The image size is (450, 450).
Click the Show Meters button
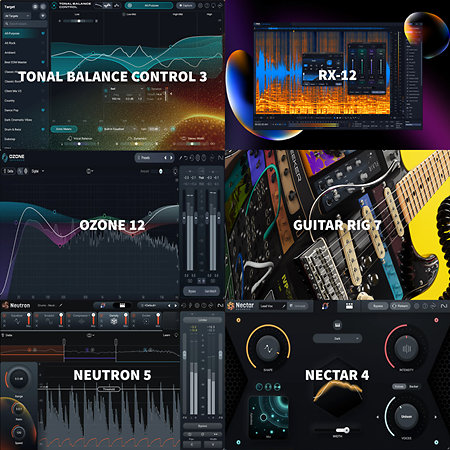pyautogui.click(x=64, y=129)
